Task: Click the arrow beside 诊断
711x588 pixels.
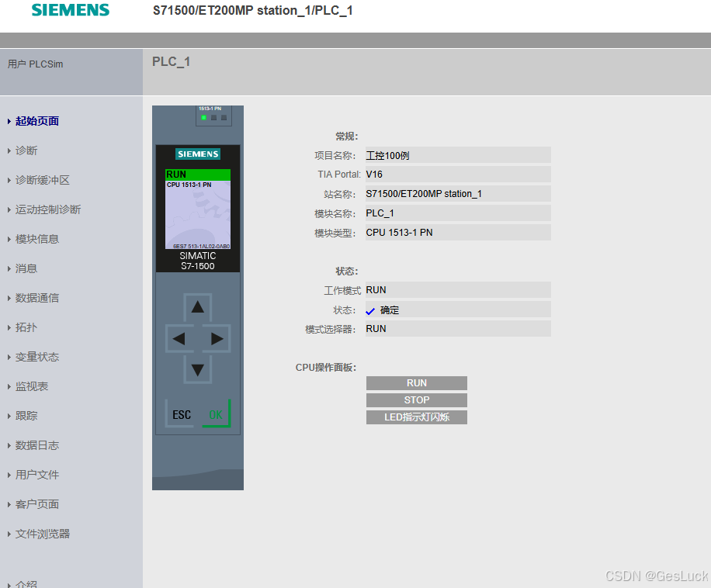Action: click(9, 150)
